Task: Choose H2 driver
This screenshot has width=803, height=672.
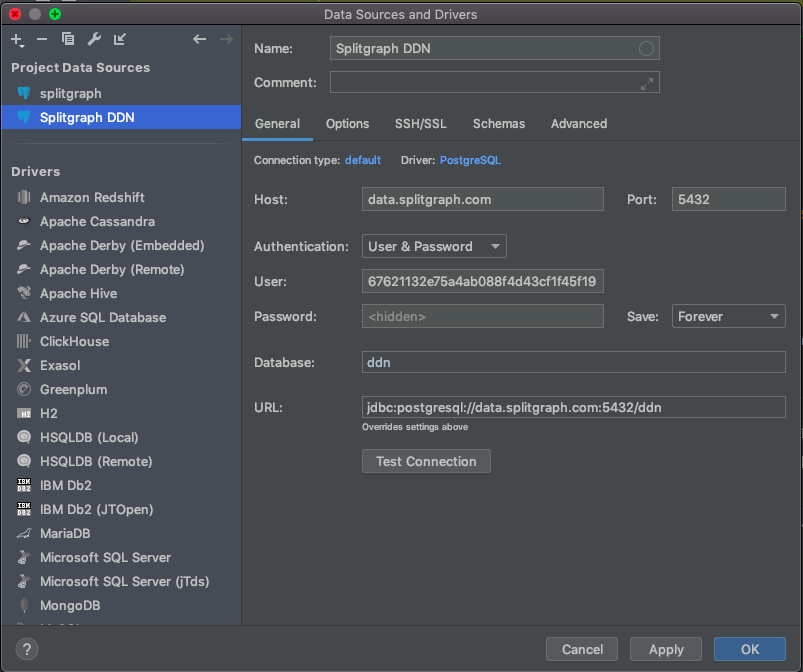Action: (121, 413)
